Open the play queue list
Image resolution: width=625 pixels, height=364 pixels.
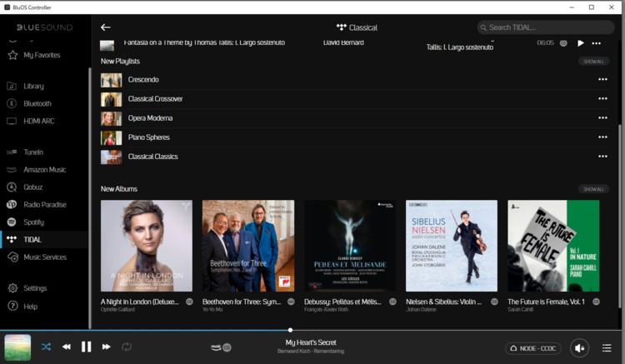click(x=607, y=348)
